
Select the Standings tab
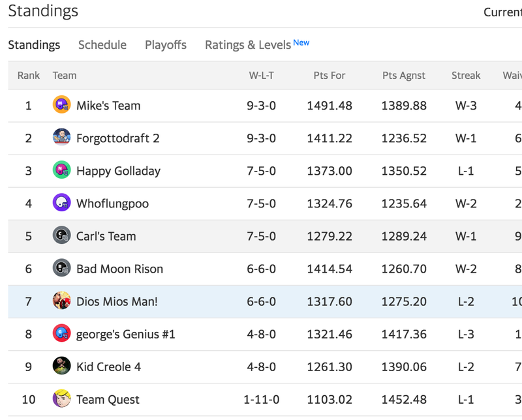[34, 45]
